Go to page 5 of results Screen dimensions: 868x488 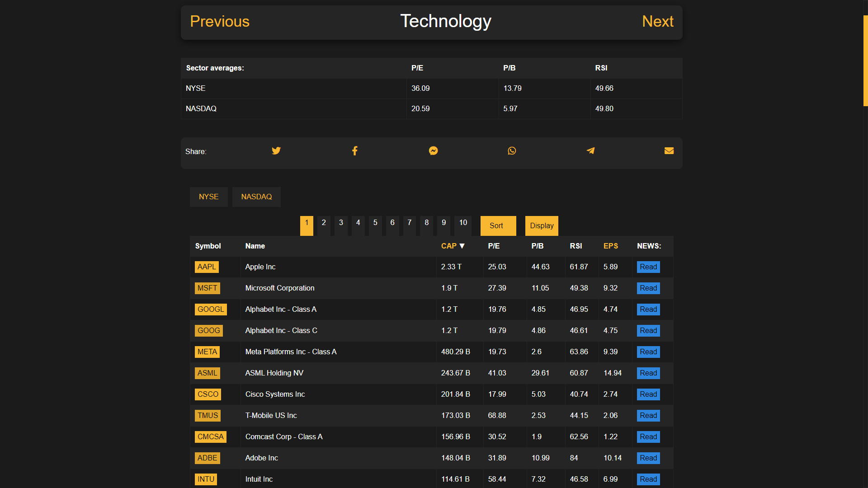point(375,223)
